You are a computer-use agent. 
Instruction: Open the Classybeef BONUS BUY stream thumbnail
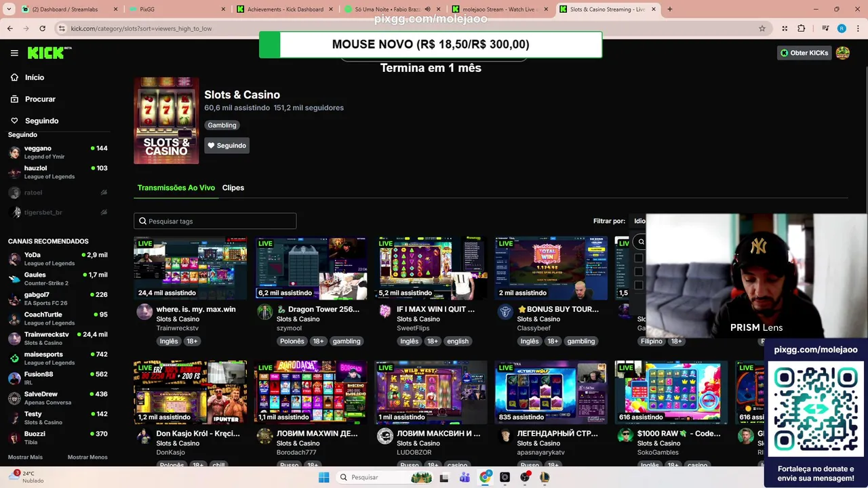point(551,268)
